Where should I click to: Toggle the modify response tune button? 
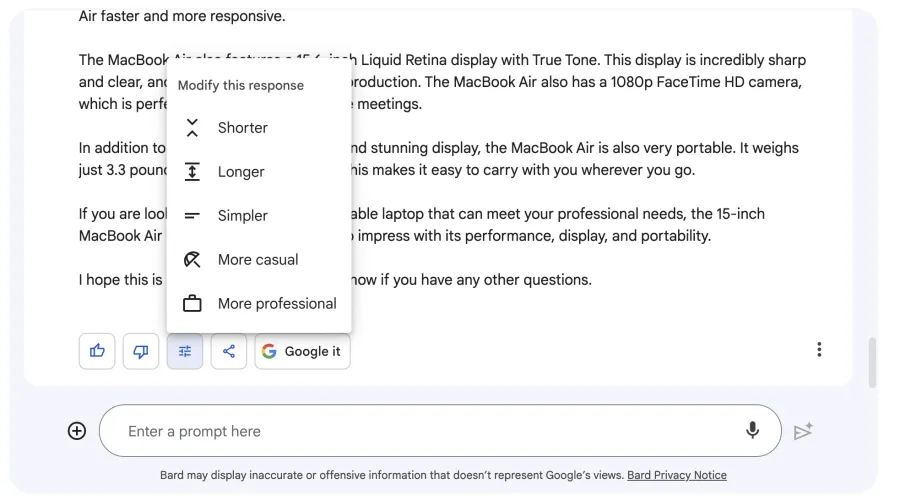[x=185, y=351]
